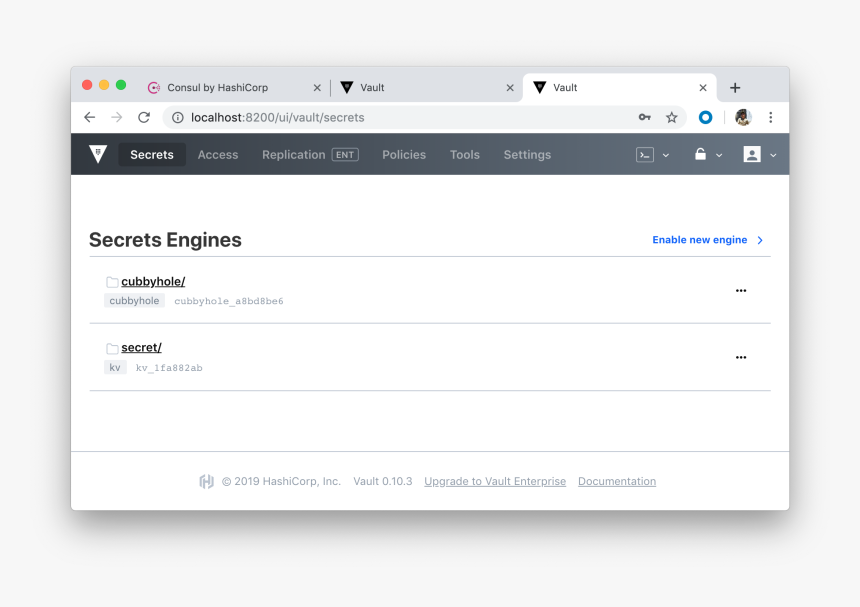Click the red macOS close window button
The image size is (860, 607).
click(87, 85)
